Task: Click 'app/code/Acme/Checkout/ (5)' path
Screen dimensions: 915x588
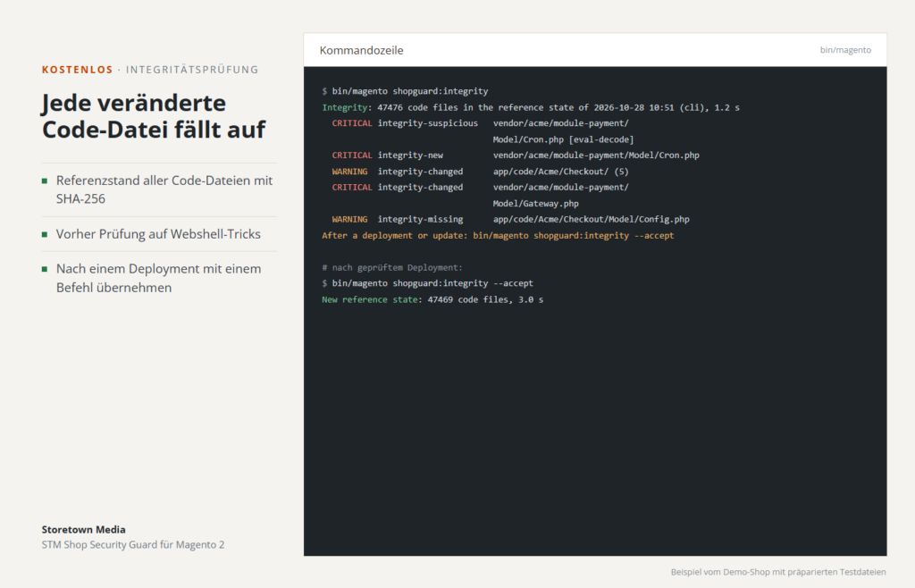Action: [560, 172]
